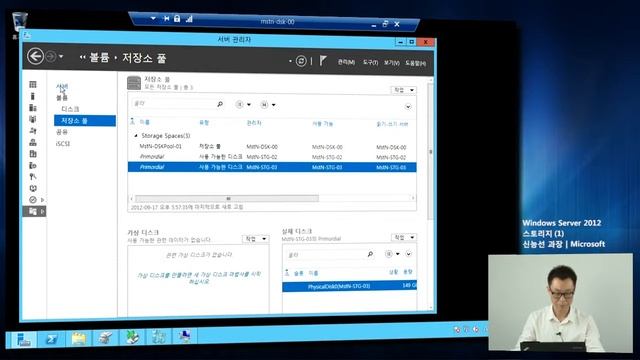Open the navigation history dropdown beside forward arrow
The image size is (640, 360).
pyautogui.click(x=61, y=56)
